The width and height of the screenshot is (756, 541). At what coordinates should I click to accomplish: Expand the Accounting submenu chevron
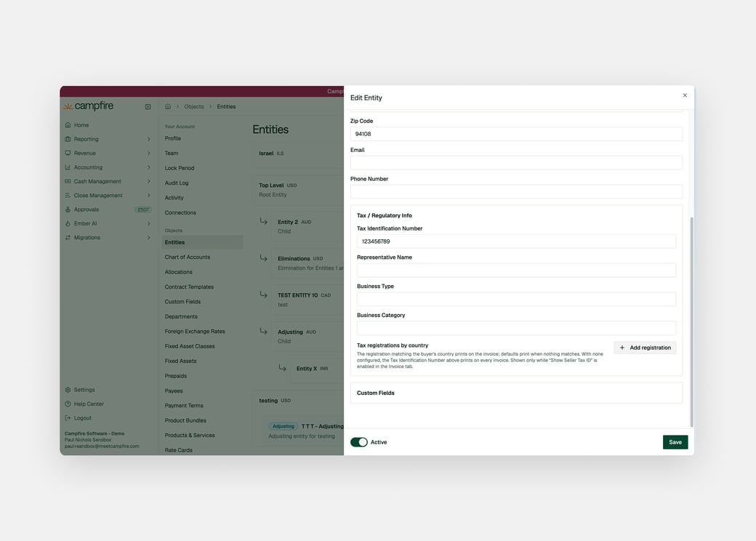[x=148, y=167]
